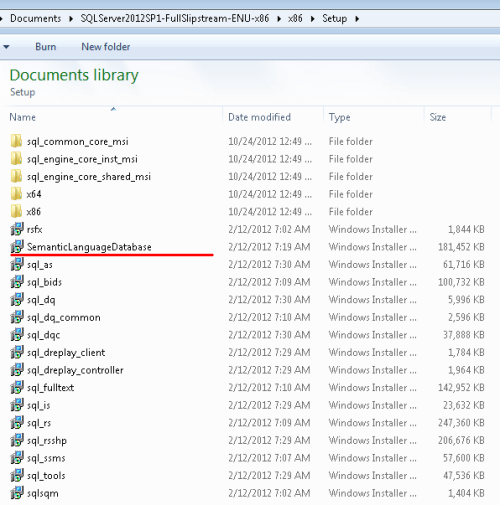
Task: Select the sql_engine_core_inst_msi folder icon
Action: tap(16, 159)
